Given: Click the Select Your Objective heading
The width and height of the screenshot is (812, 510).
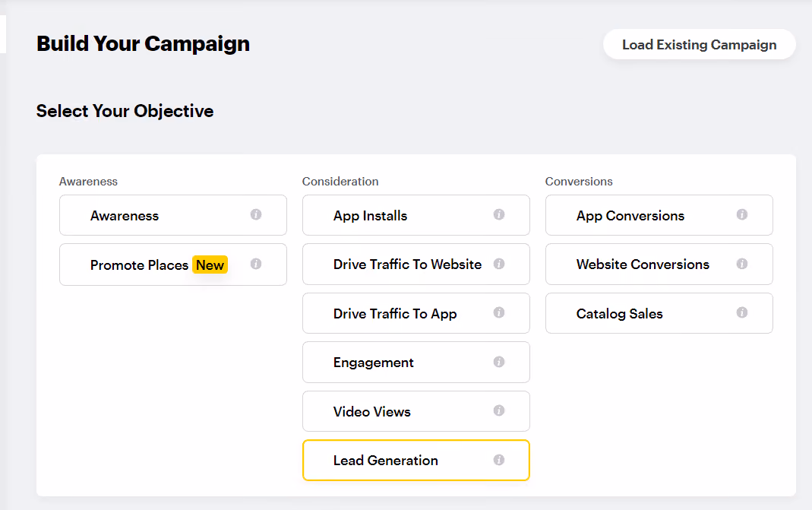Looking at the screenshot, I should pos(125,111).
